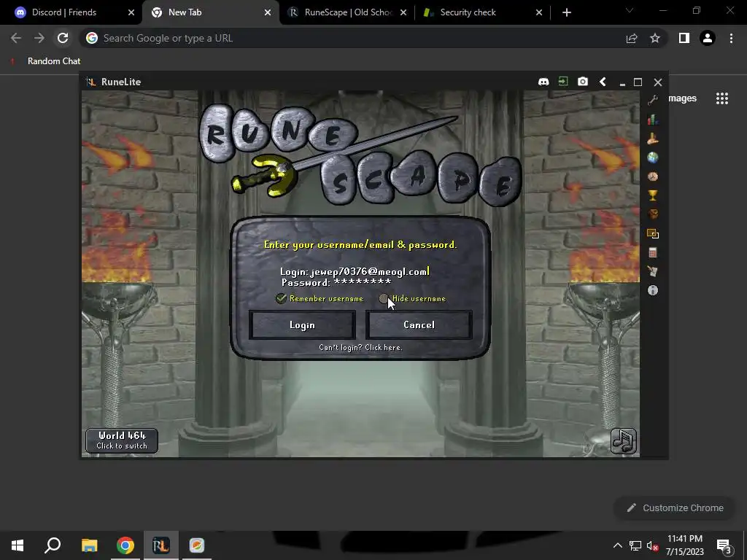Open the Skill Calculator panel
Image resolution: width=747 pixels, height=560 pixels.
coord(653,252)
